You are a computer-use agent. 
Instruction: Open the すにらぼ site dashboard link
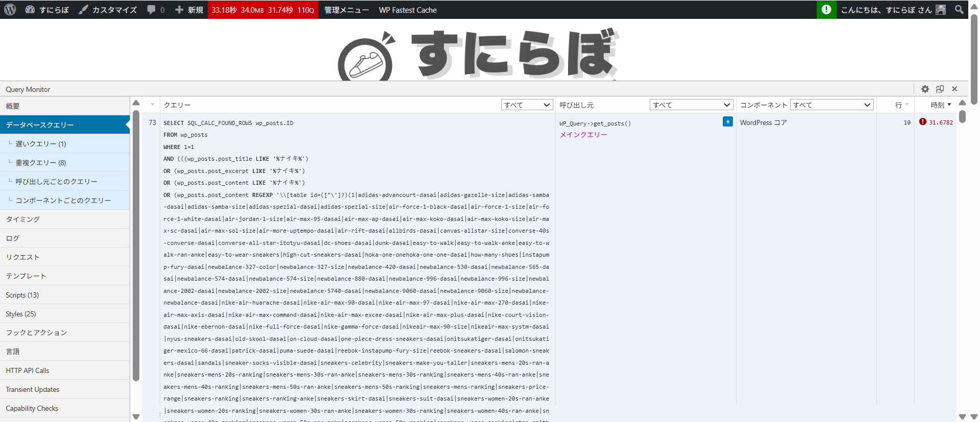tap(47, 10)
